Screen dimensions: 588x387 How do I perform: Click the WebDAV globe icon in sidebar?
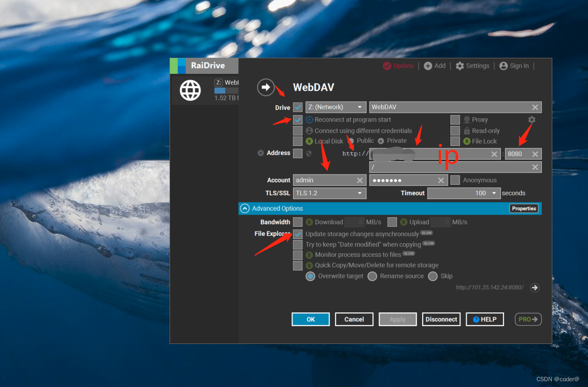point(190,90)
